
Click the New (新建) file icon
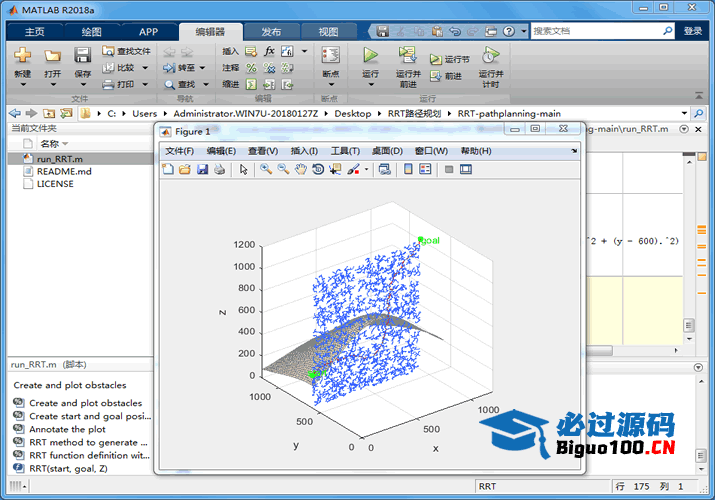(x=22, y=56)
